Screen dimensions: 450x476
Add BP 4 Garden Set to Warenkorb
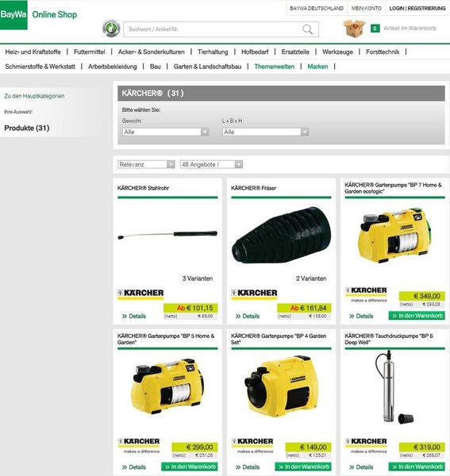303,466
